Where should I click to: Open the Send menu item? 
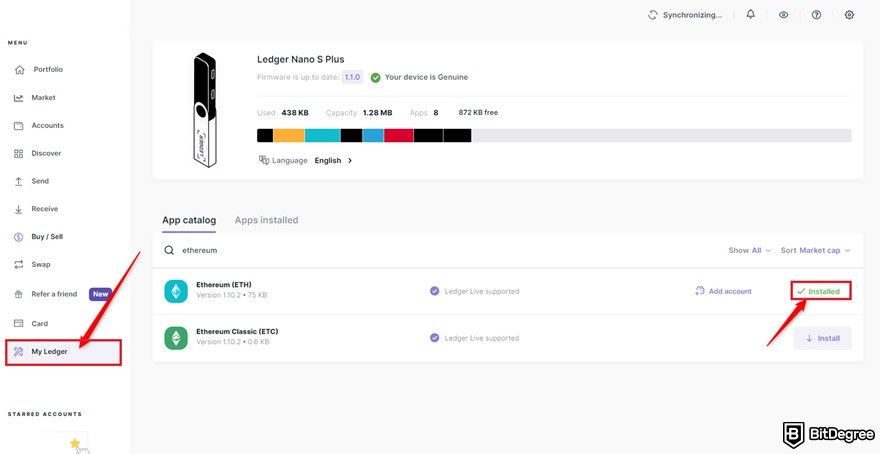pyautogui.click(x=40, y=181)
